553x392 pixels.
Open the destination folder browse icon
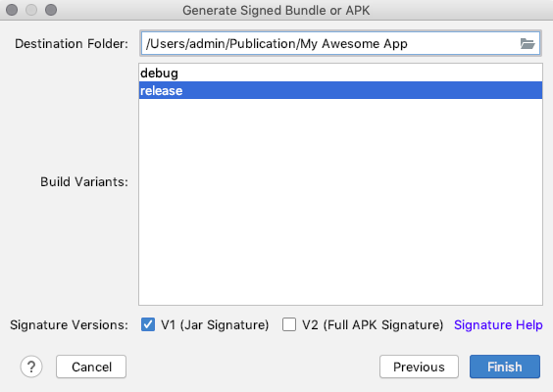coord(528,44)
